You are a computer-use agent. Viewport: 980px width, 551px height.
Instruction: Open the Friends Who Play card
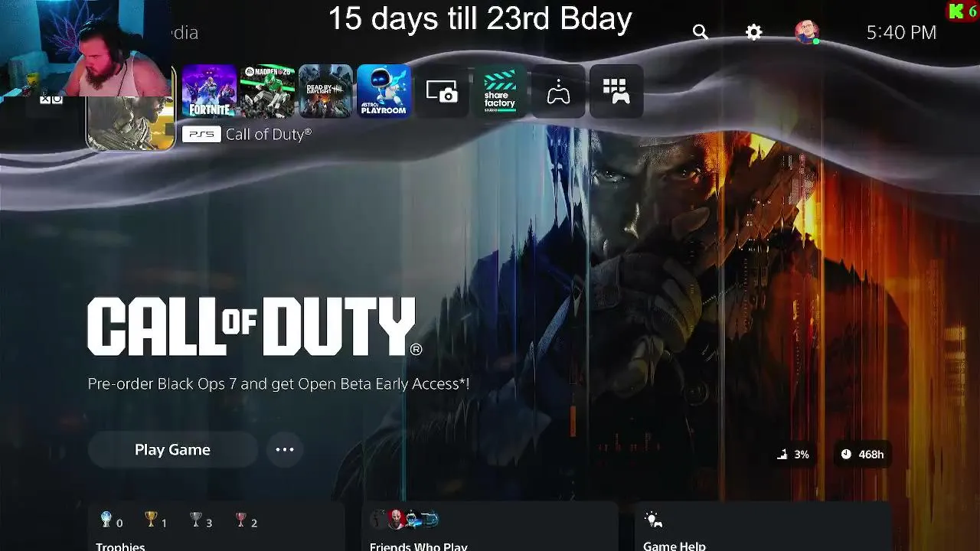click(x=490, y=527)
